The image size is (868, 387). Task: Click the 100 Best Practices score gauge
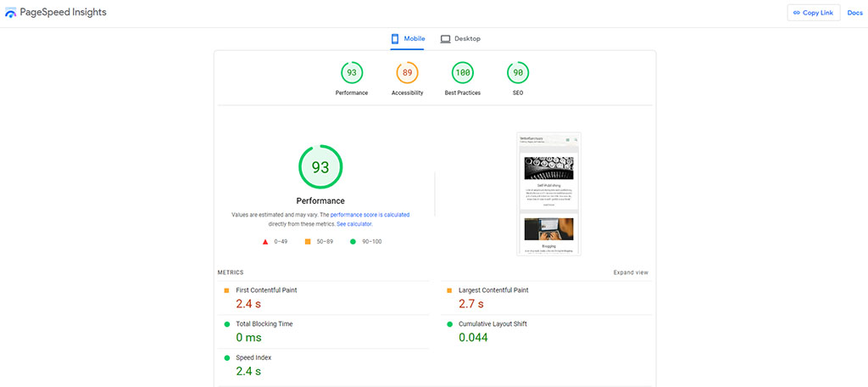[462, 73]
